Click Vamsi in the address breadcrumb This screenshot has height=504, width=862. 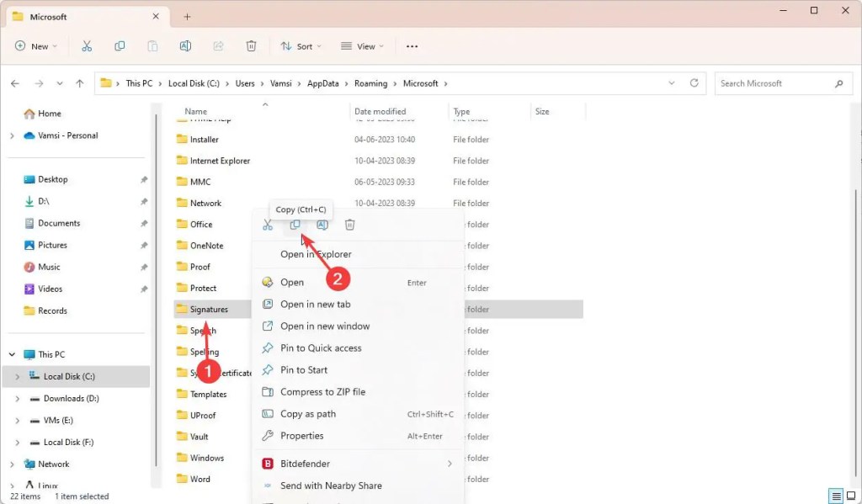pos(280,83)
